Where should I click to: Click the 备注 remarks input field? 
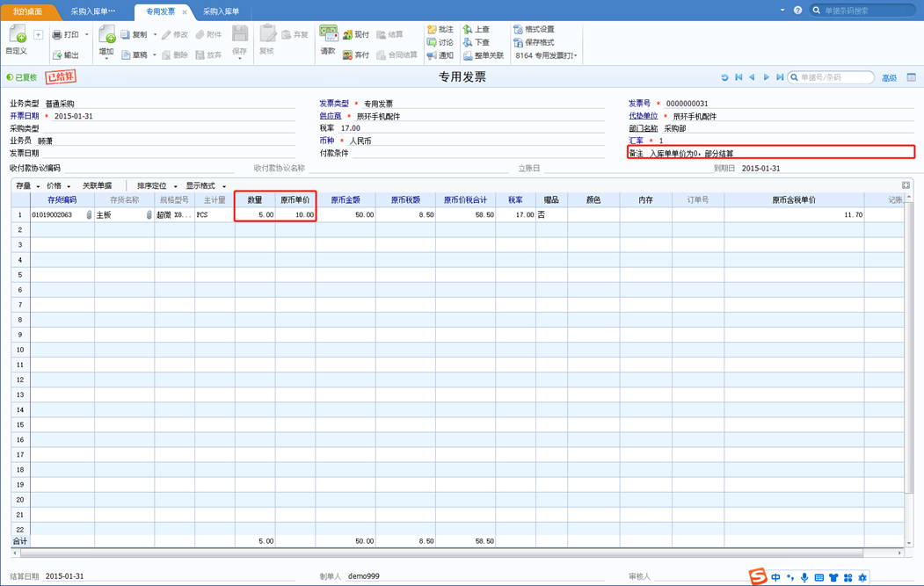point(780,153)
